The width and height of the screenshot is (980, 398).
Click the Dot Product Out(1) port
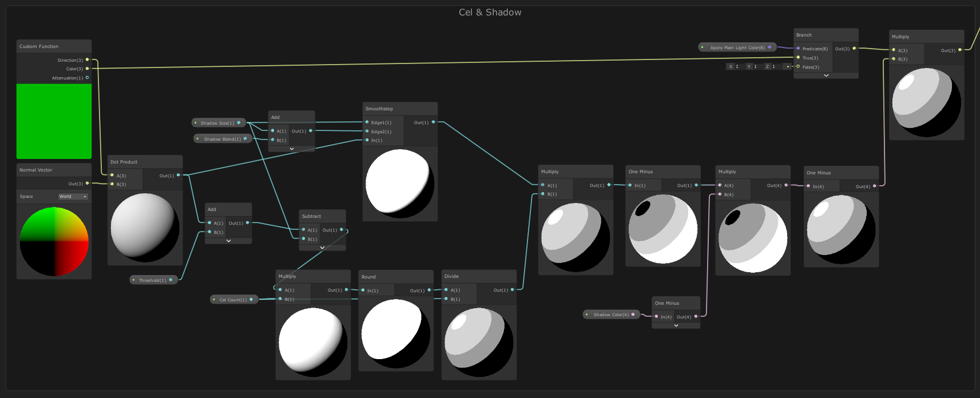click(178, 175)
